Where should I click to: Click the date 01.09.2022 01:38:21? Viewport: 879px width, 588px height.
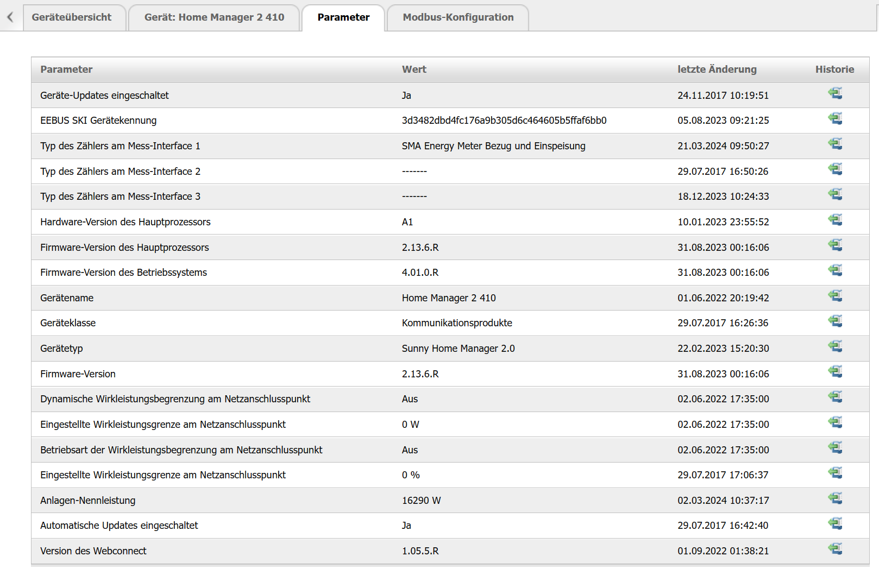click(x=723, y=551)
